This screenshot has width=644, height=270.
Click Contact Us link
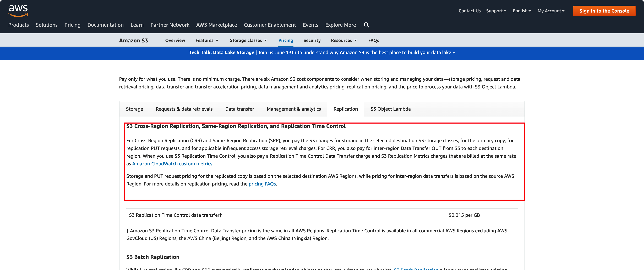(x=470, y=11)
